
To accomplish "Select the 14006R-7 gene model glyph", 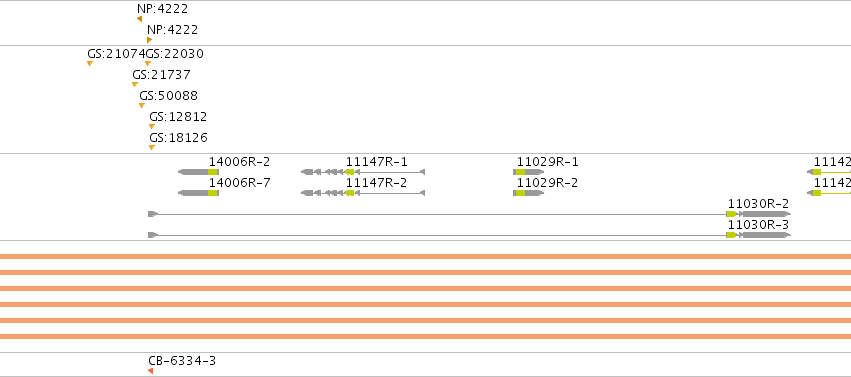I will coord(198,193).
